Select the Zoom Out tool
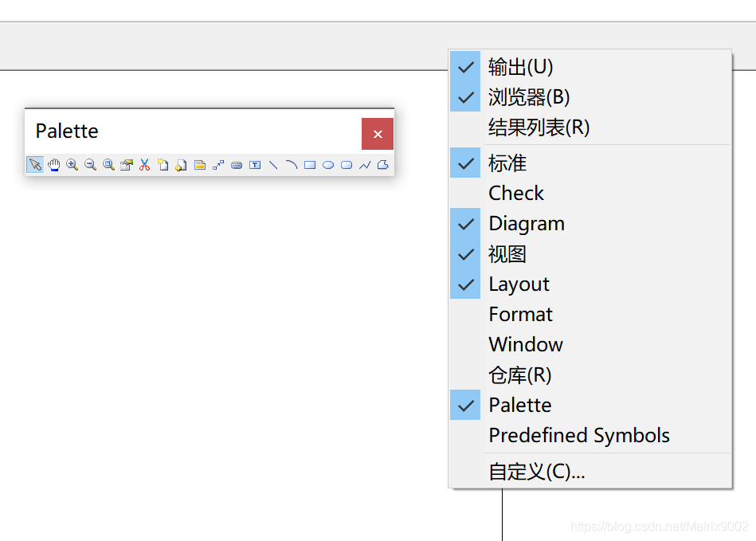This screenshot has height=541, width=756. coord(90,165)
